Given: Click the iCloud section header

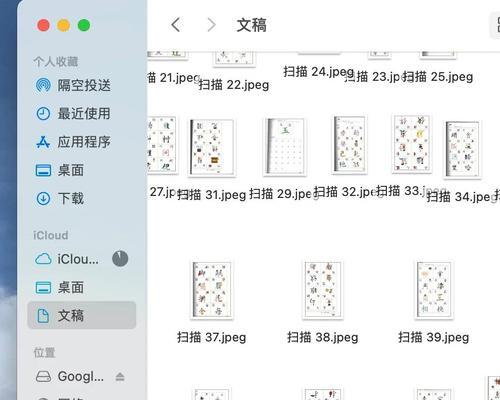Looking at the screenshot, I should [x=51, y=235].
